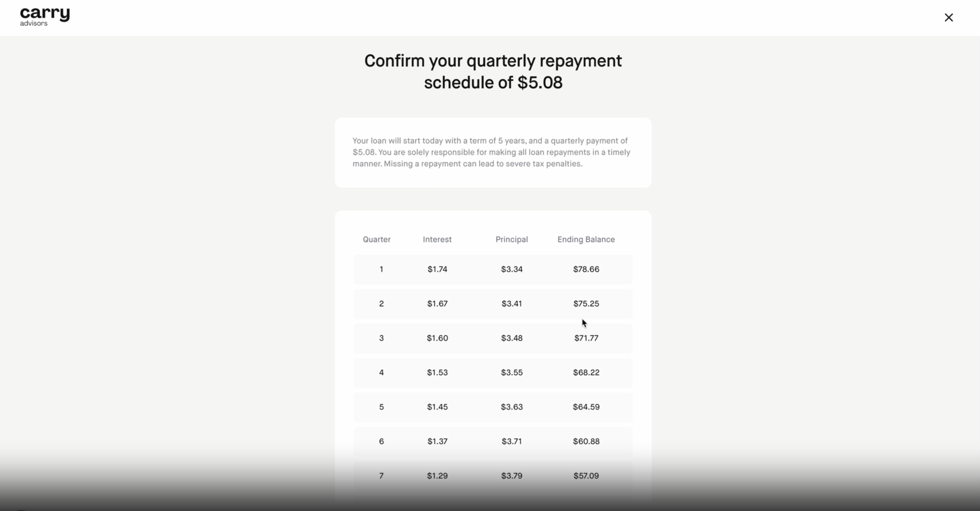Screen dimensions: 980x511
Task: Select the Ending Balance column header
Action: [x=586, y=239]
